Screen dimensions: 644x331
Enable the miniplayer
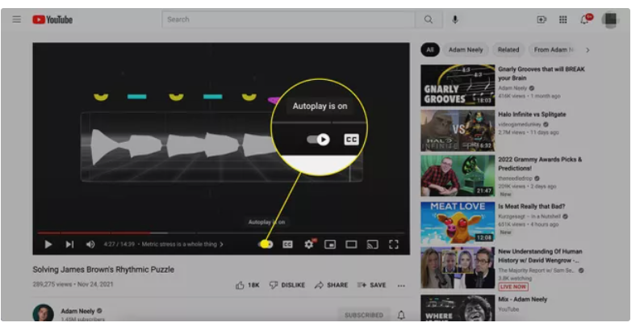(330, 245)
